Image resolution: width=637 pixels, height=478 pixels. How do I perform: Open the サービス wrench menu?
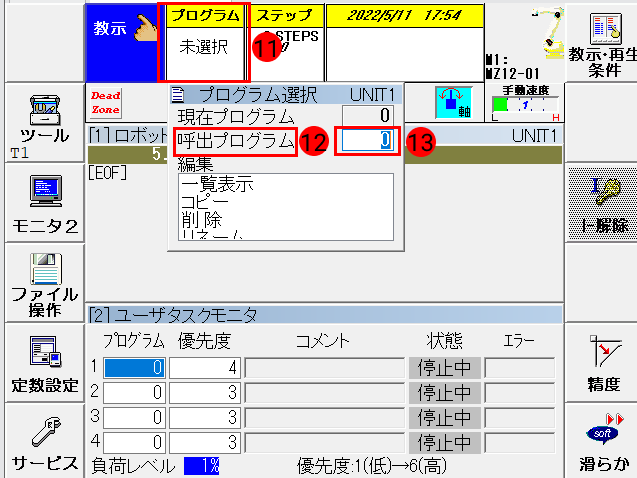(x=44, y=442)
